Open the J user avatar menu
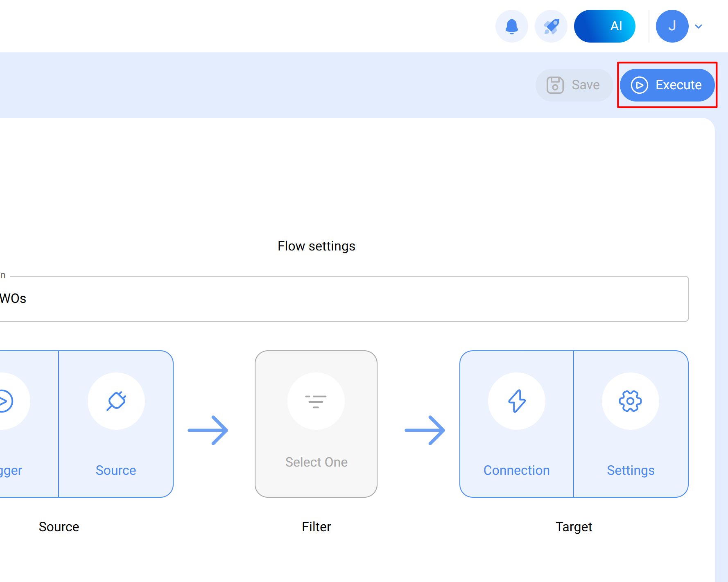This screenshot has width=728, height=582. (x=672, y=27)
